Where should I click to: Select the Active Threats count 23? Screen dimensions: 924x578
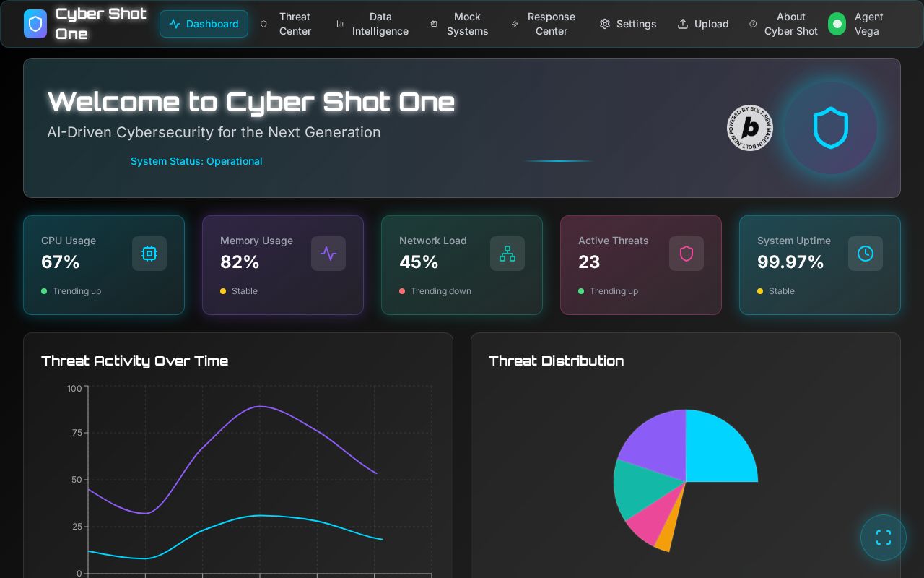point(589,262)
